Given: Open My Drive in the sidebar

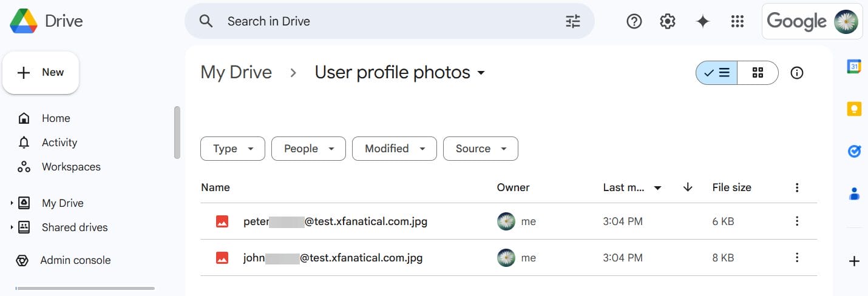Looking at the screenshot, I should point(63,203).
